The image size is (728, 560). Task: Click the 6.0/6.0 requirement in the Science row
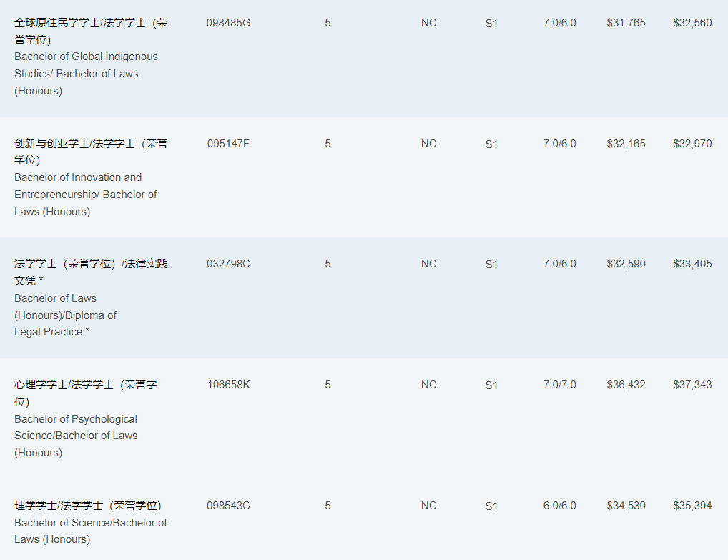(559, 505)
